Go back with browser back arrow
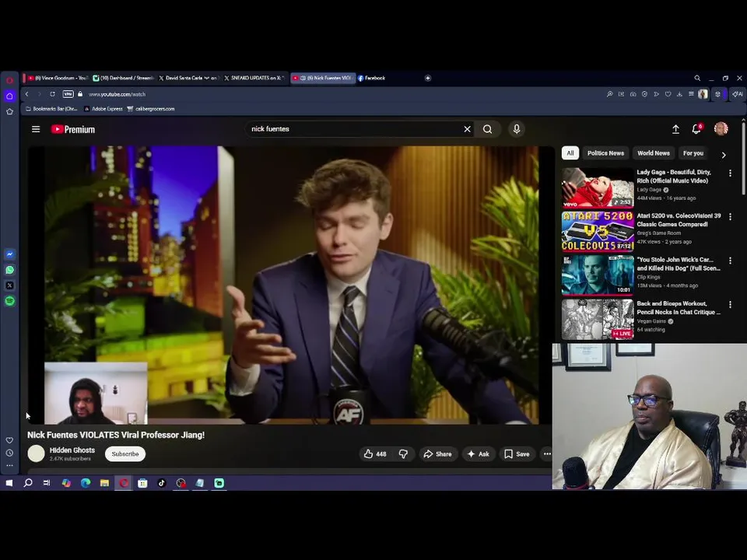This screenshot has width=747, height=560. (27, 94)
